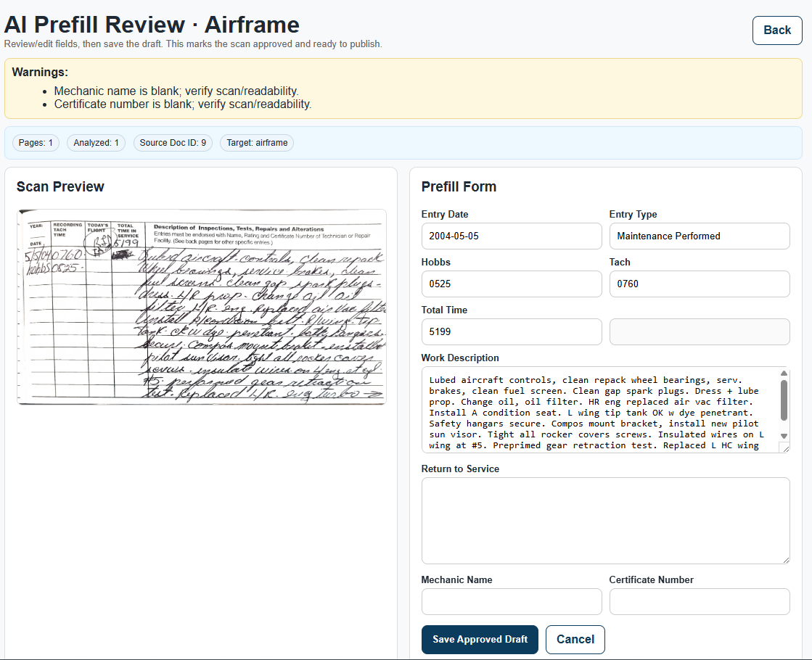This screenshot has height=660, width=812.
Task: Click the Work Description scroll-up arrow
Action: (784, 372)
